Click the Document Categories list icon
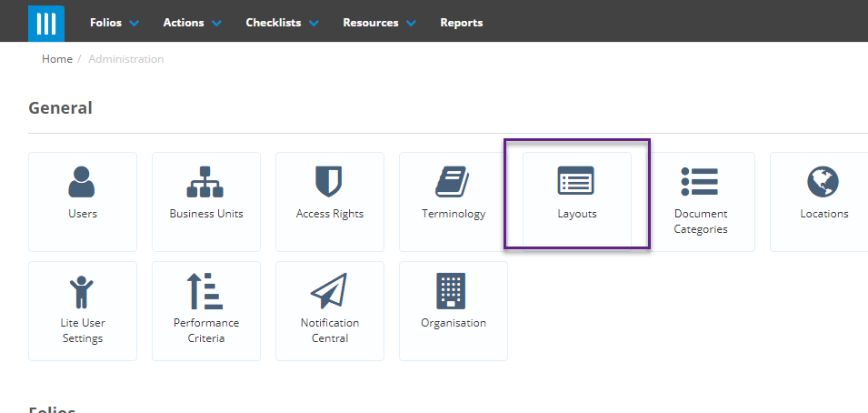The height and width of the screenshot is (413, 868). pos(700,181)
